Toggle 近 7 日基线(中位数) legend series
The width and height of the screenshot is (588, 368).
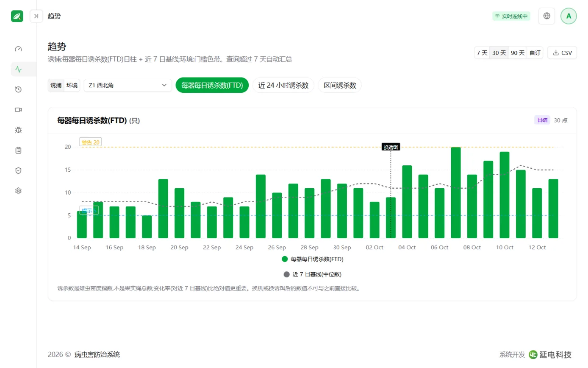[313, 274]
